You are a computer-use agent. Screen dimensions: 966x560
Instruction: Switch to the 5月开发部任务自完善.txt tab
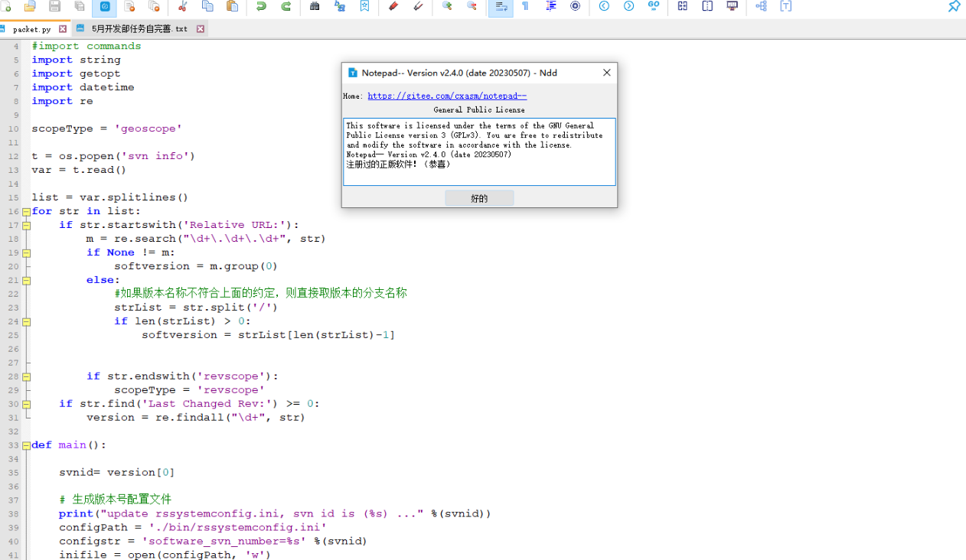click(139, 29)
